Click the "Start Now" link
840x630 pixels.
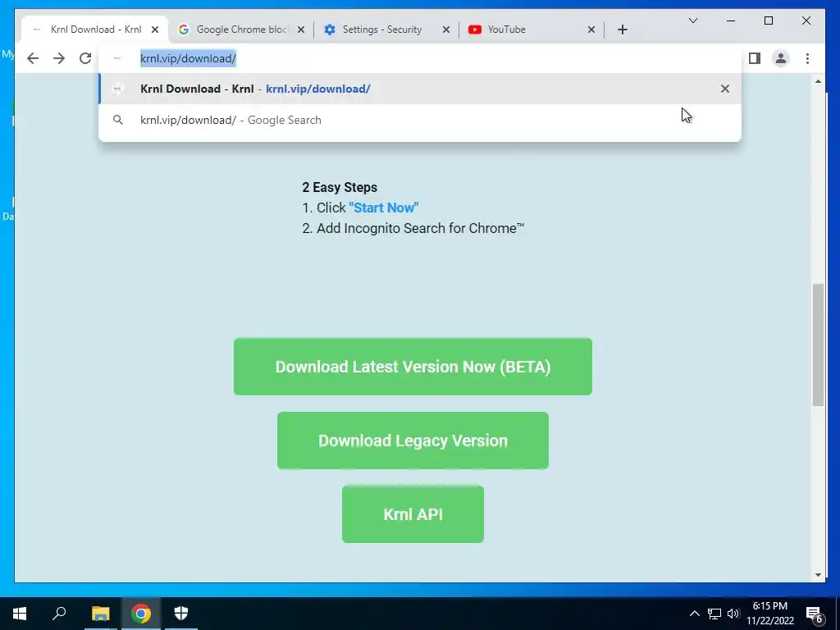(384, 208)
